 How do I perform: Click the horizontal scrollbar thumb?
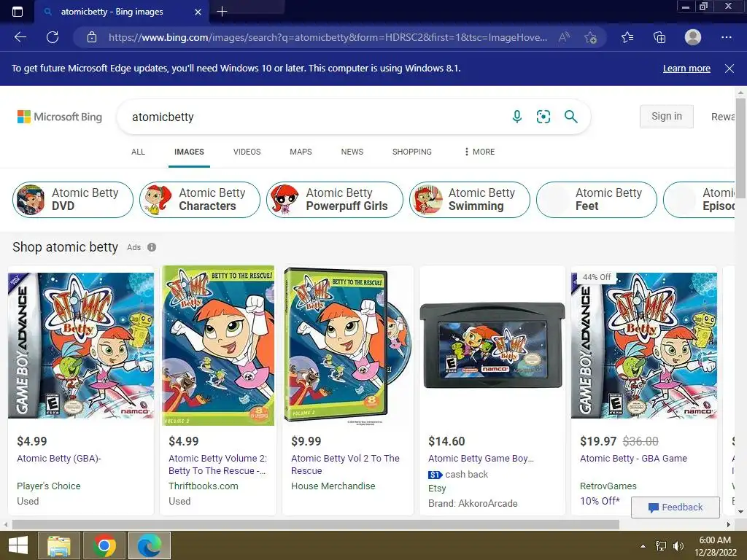point(315,524)
